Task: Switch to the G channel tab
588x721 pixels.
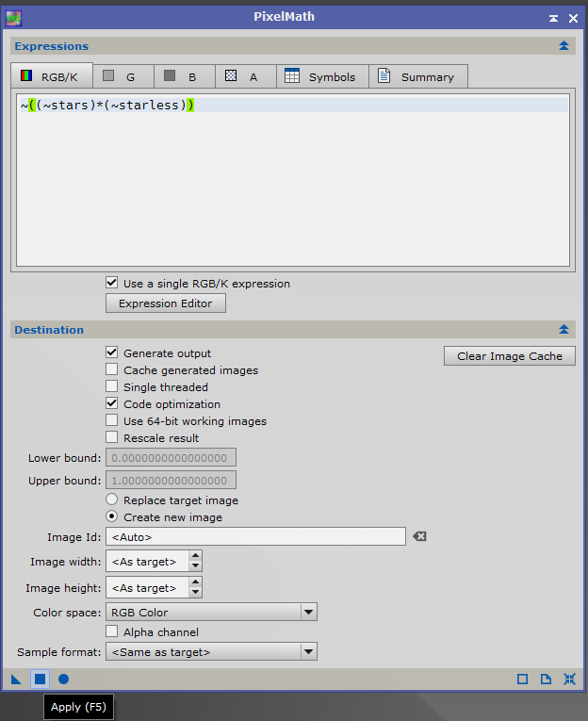Action: click(123, 76)
